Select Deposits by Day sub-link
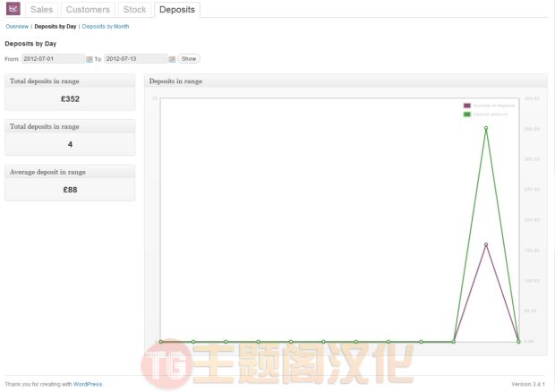The width and height of the screenshot is (555, 392). click(55, 27)
